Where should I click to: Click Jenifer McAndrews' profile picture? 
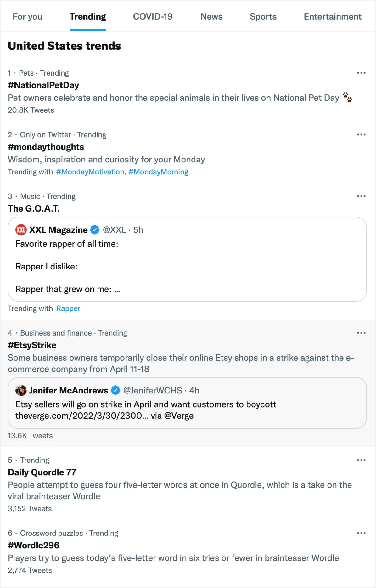point(21,390)
